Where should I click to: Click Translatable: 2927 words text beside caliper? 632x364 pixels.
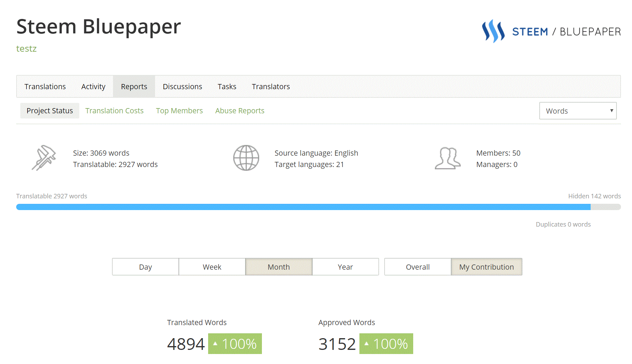point(115,164)
